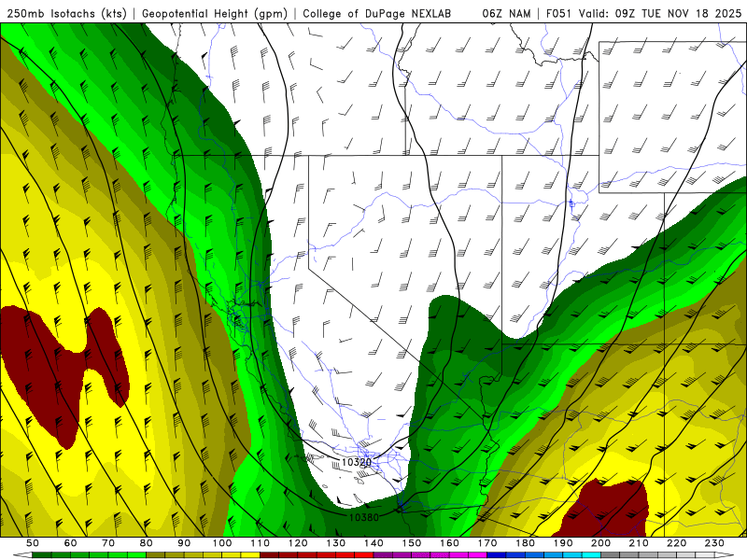Click the 'Valid: 09Z TUE NOV 18 2025' text
The image size is (747, 560).
click(x=660, y=14)
